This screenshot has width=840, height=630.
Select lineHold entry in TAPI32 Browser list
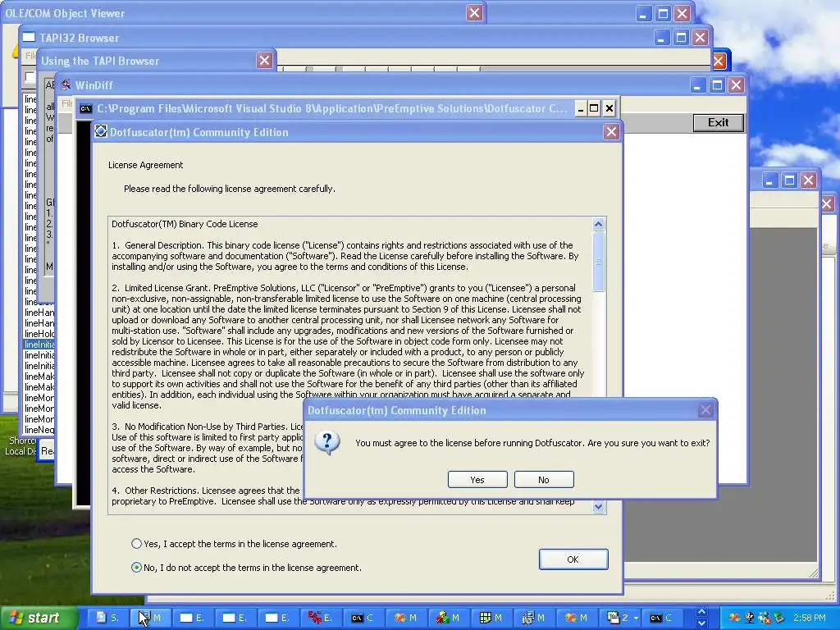[39, 334]
